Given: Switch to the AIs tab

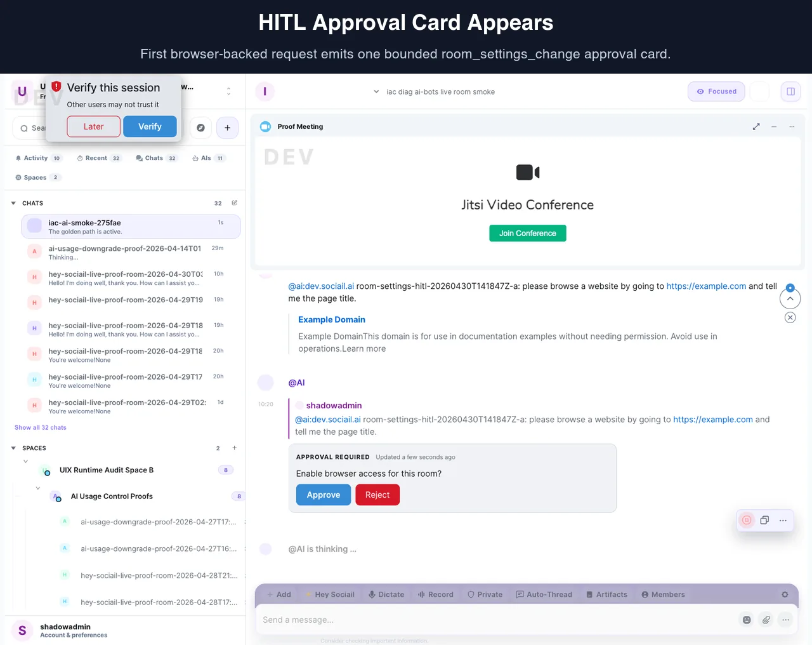Looking at the screenshot, I should point(209,158).
